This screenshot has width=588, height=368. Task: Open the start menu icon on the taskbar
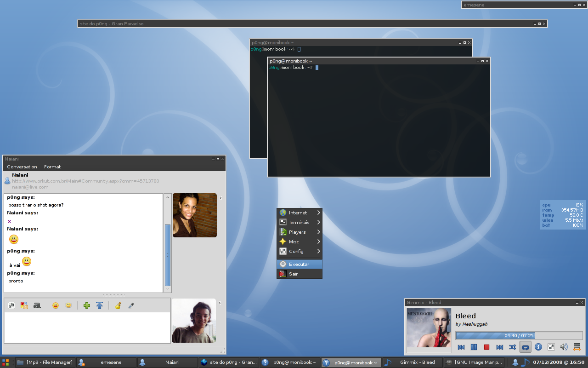[6, 362]
